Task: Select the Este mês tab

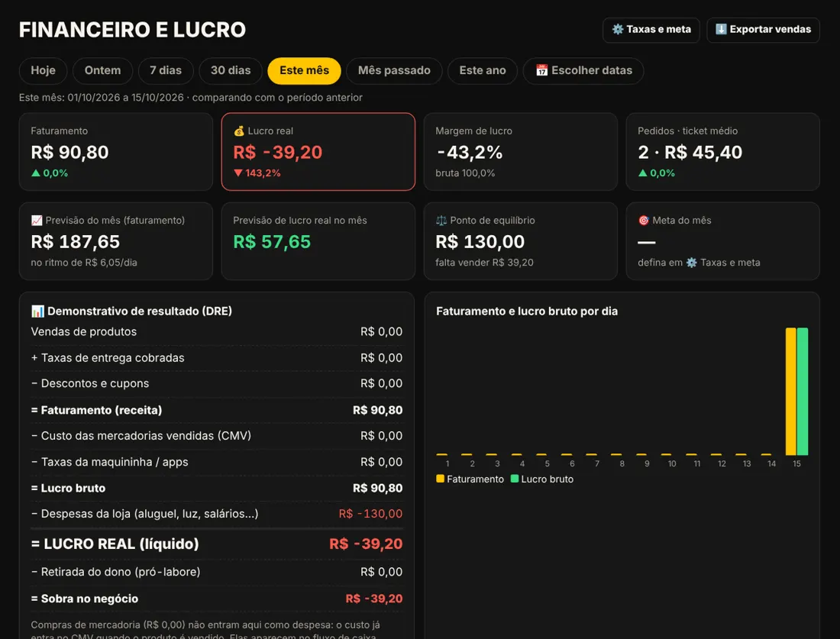Action: (304, 71)
